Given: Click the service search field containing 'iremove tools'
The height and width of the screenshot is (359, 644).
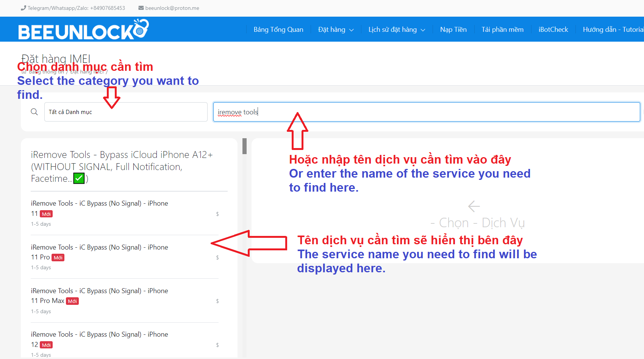Looking at the screenshot, I should click(427, 112).
